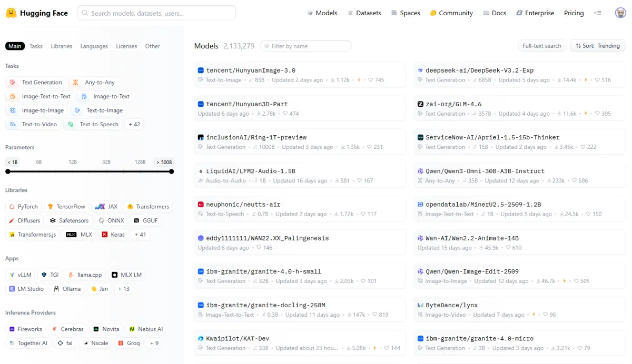The width and height of the screenshot is (632, 364).
Task: Filter by the Transformers.js library
Action: (x=33, y=235)
